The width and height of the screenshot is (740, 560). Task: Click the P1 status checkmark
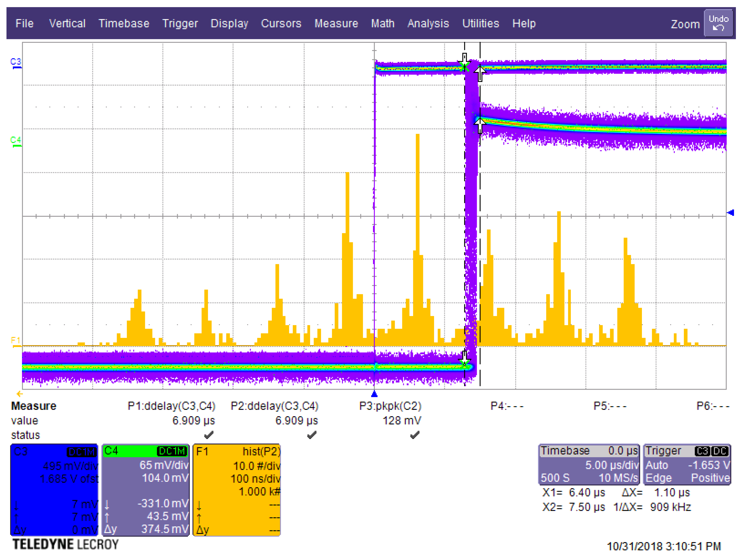click(209, 435)
